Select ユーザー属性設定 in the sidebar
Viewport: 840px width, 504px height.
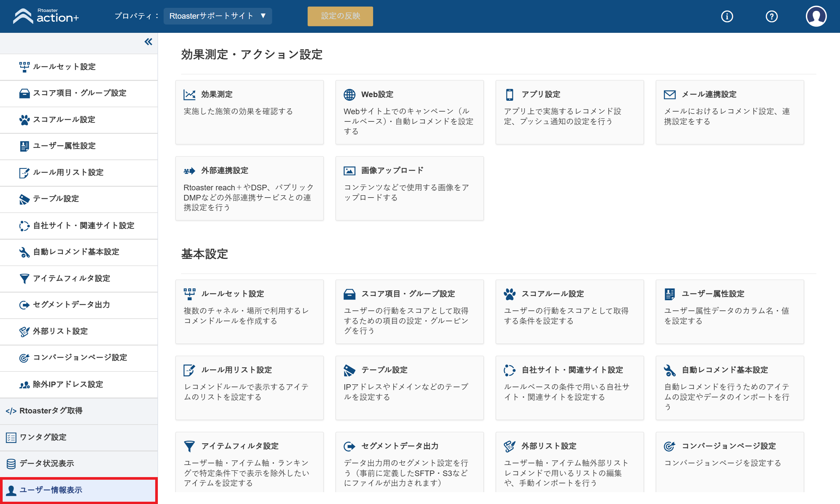pos(79,146)
